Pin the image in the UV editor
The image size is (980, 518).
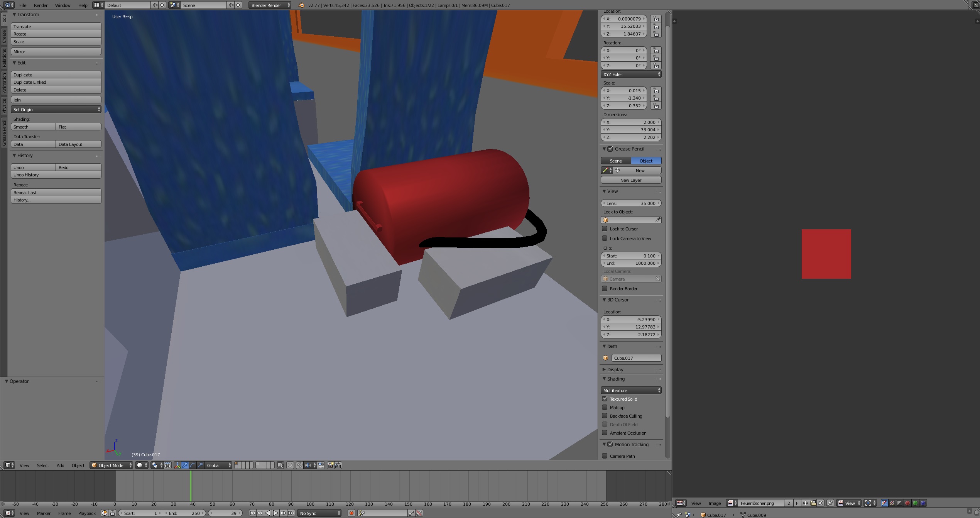click(x=830, y=503)
